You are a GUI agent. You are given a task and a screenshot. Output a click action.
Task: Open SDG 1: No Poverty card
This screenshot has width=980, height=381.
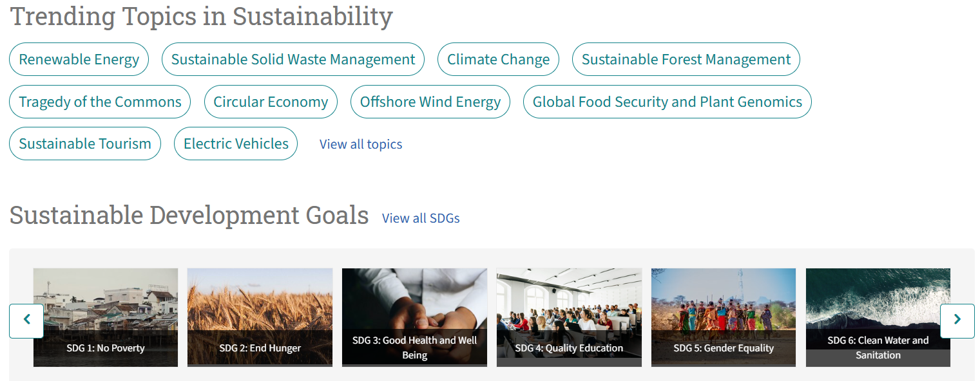click(x=105, y=317)
